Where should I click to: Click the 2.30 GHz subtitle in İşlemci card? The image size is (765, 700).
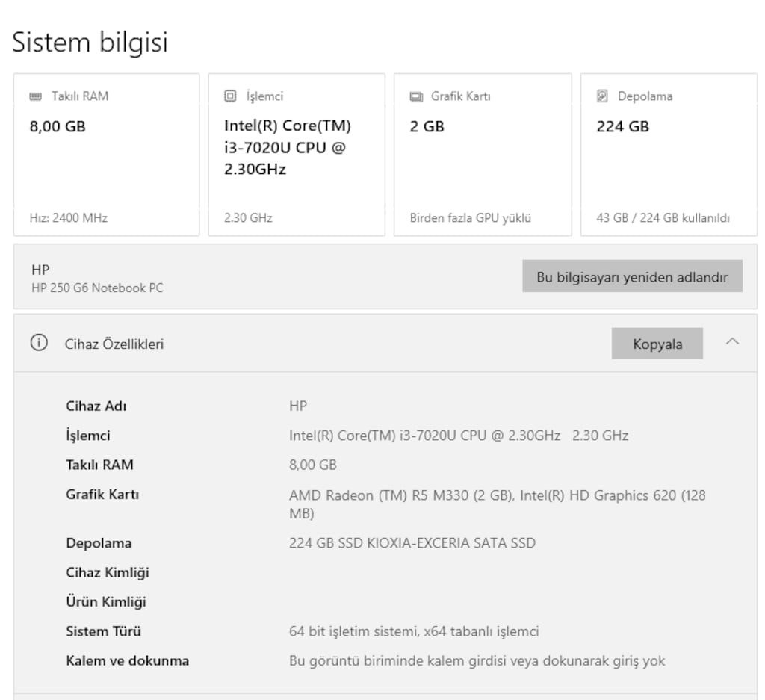pyautogui.click(x=248, y=217)
